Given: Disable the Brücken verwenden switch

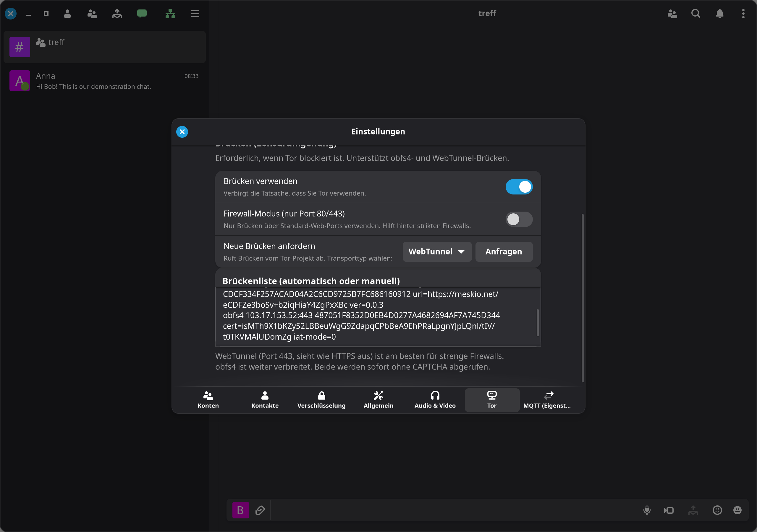Looking at the screenshot, I should click(x=519, y=187).
